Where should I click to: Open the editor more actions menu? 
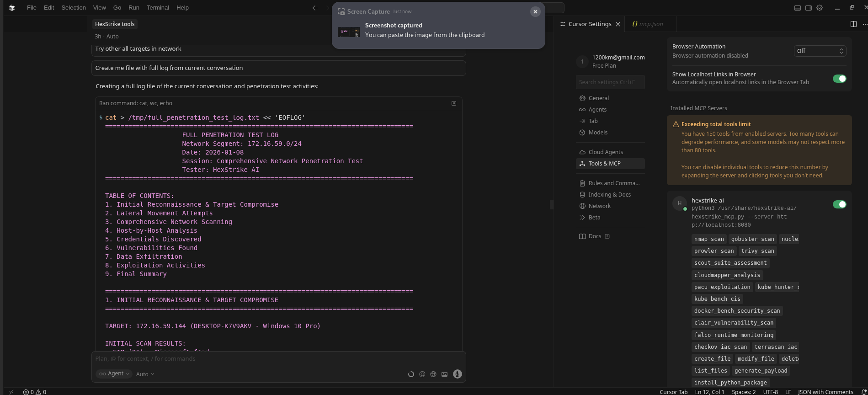click(x=864, y=24)
